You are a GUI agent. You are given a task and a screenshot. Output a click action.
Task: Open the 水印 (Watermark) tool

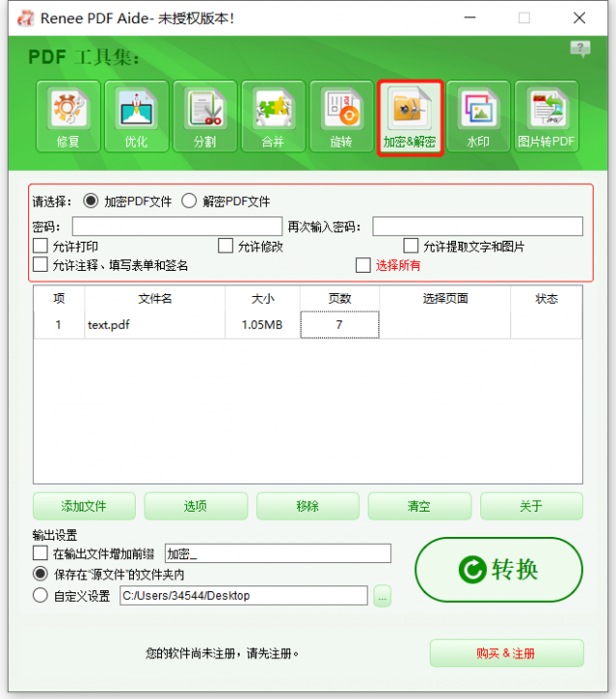pos(478,116)
